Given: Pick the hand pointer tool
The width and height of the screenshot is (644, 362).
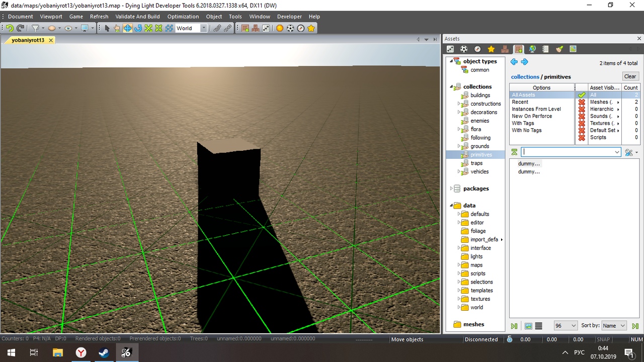Looking at the screenshot, I should tap(117, 28).
